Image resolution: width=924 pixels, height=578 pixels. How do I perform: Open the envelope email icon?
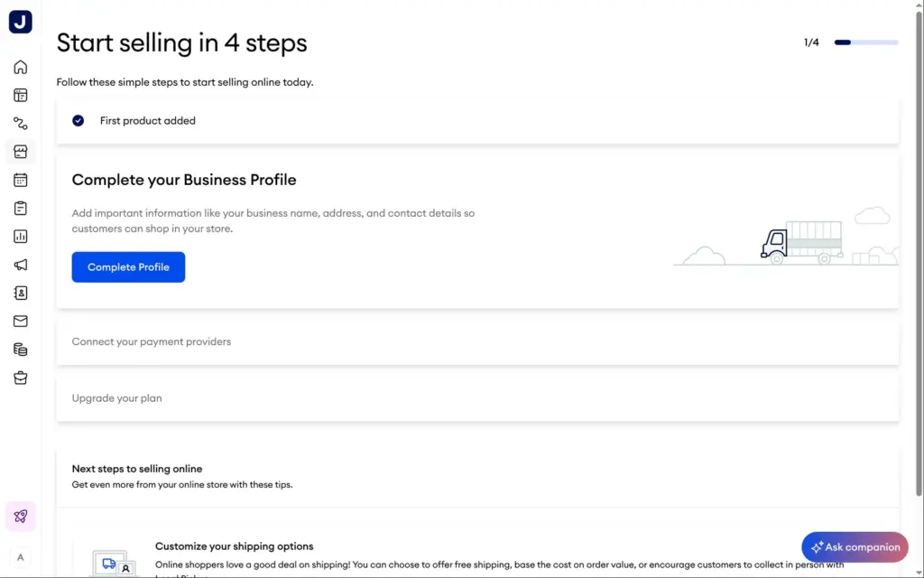(20, 321)
